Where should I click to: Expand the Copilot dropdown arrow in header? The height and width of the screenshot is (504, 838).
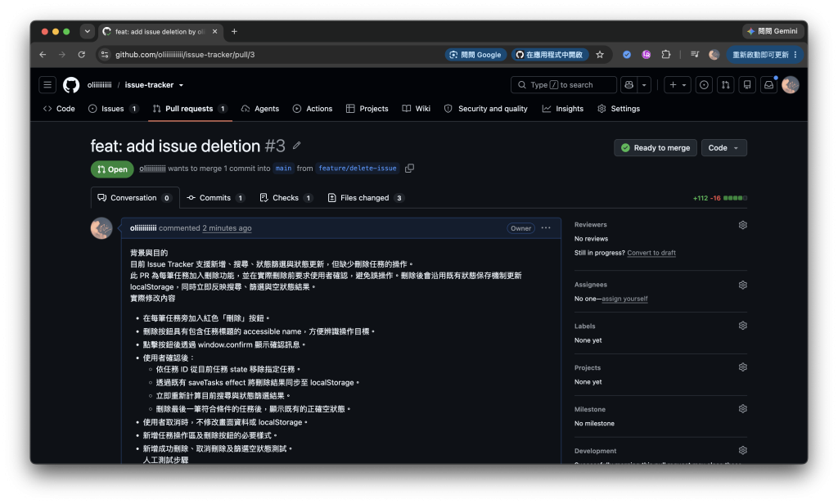(644, 85)
